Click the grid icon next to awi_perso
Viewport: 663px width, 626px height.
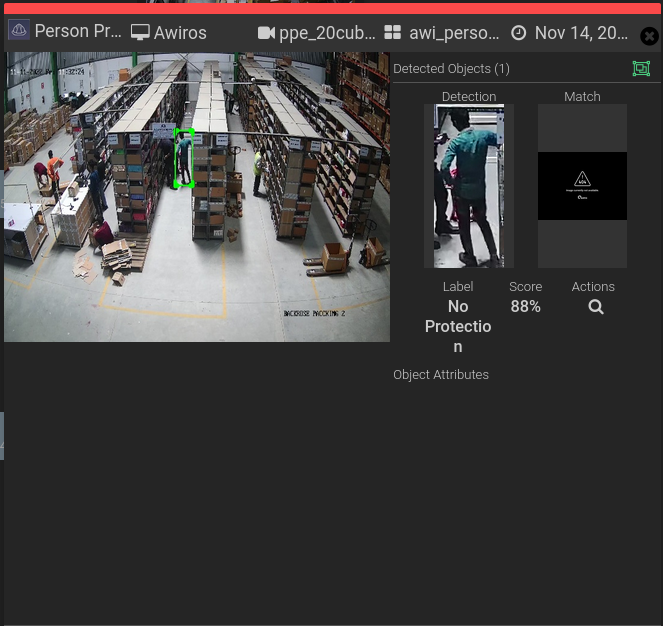[392, 32]
